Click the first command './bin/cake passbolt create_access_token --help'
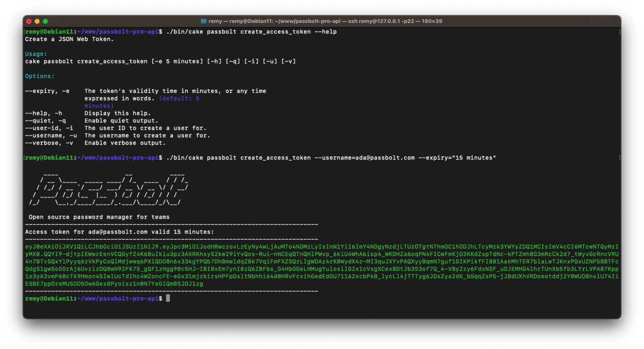 [x=252, y=32]
